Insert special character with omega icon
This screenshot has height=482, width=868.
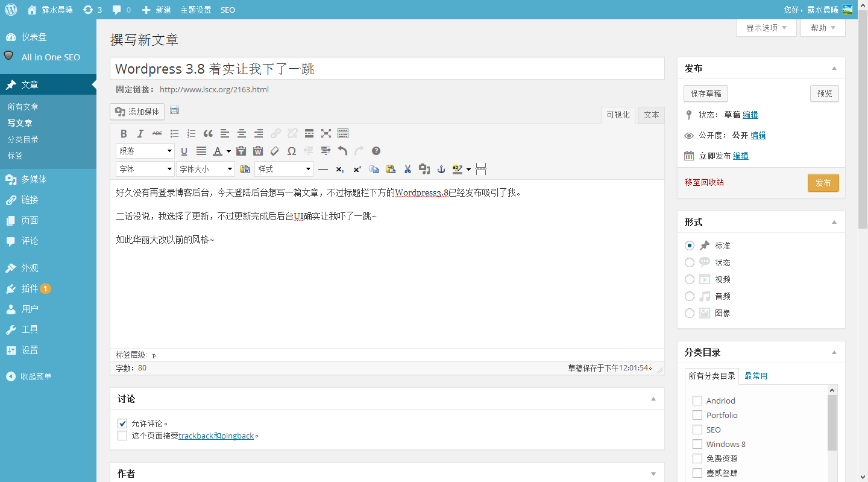292,151
